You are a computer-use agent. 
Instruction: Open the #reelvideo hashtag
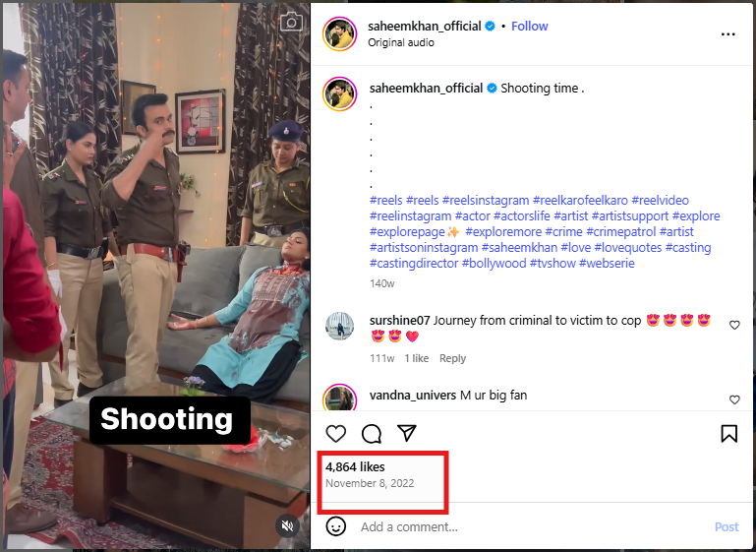(660, 201)
